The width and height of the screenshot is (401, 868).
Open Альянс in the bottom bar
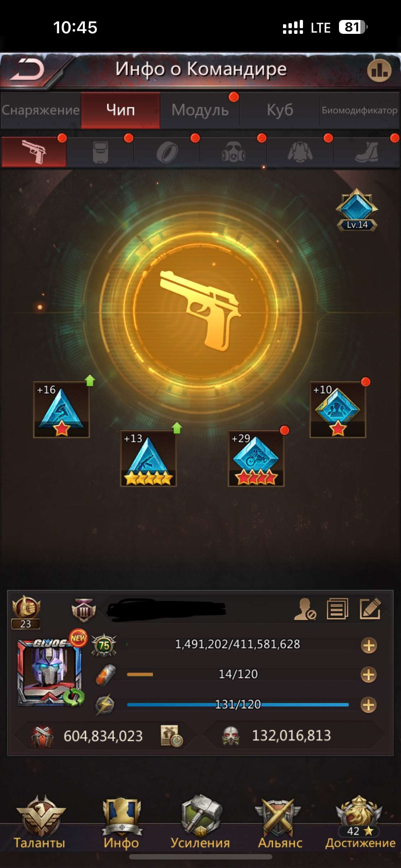(x=280, y=822)
